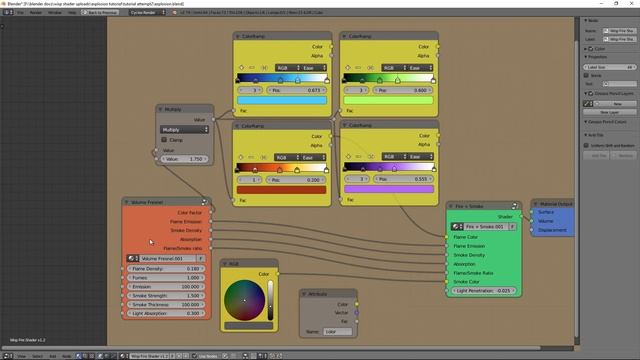Open the File menu in top bar
Image resolution: width=640 pixels, height=360 pixels.
(20, 13)
